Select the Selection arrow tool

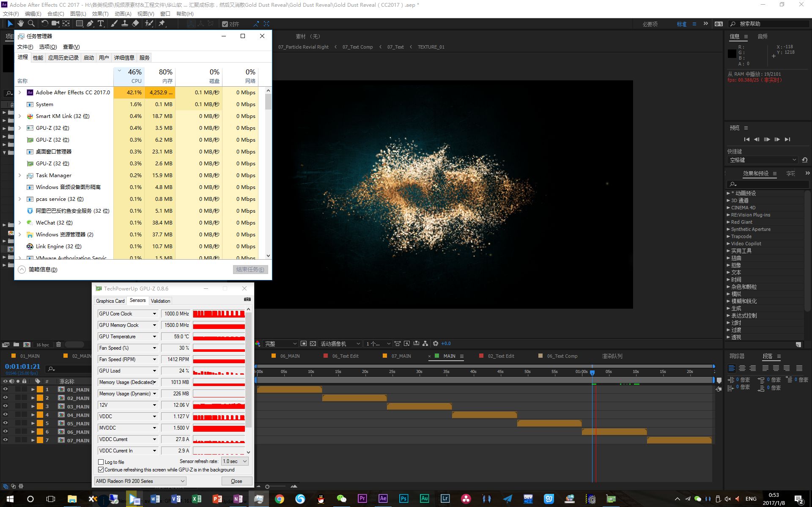tap(10, 24)
